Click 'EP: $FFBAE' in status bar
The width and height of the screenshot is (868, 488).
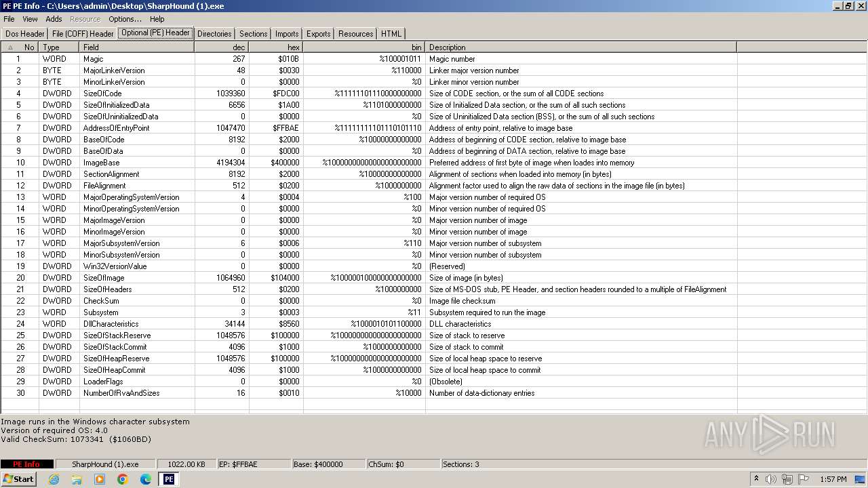tap(253, 464)
